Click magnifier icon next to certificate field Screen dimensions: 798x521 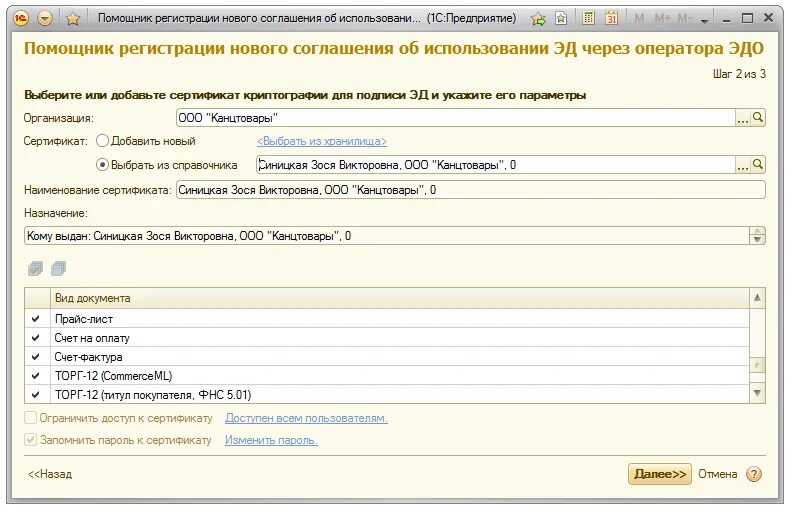click(x=758, y=165)
